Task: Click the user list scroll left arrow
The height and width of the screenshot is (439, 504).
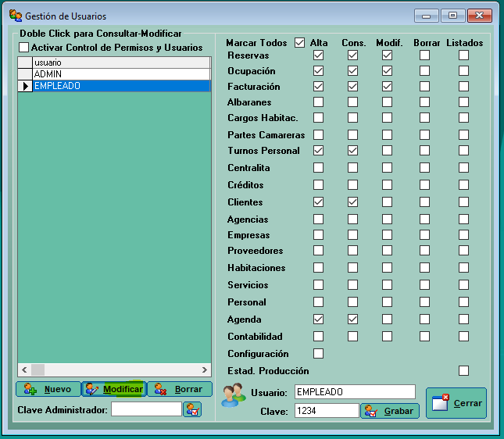Action: point(24,369)
